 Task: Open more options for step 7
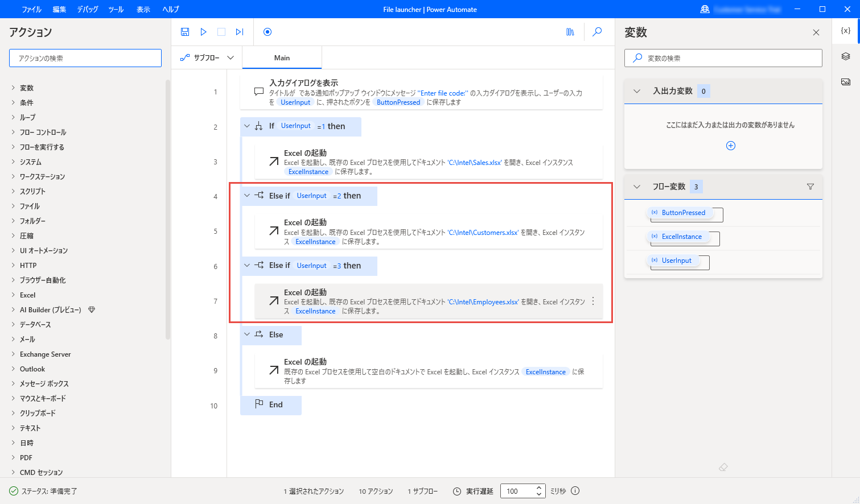click(x=593, y=301)
